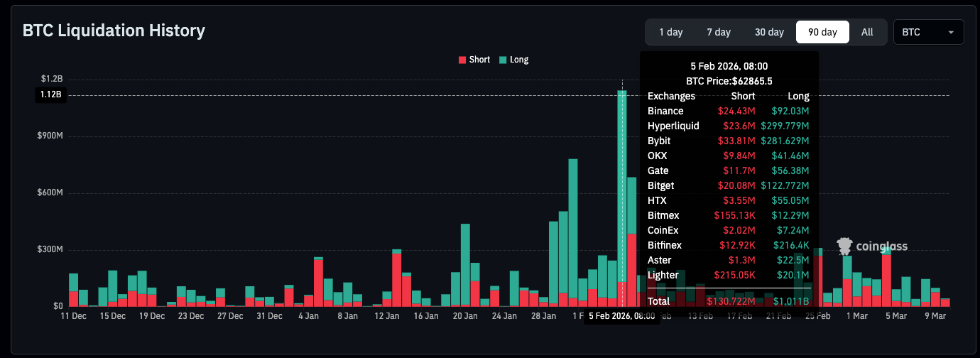Click the red Short legend square
980x358 pixels.
(462, 60)
